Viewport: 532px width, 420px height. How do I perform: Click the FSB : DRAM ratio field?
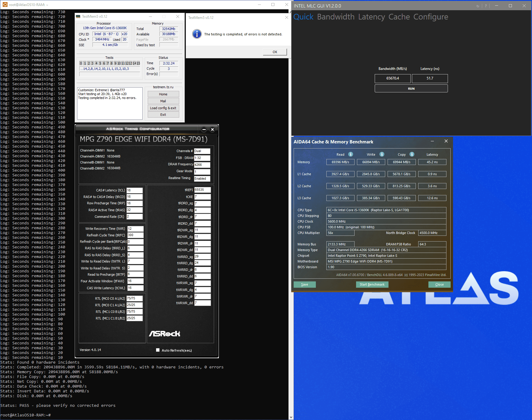pos(202,158)
